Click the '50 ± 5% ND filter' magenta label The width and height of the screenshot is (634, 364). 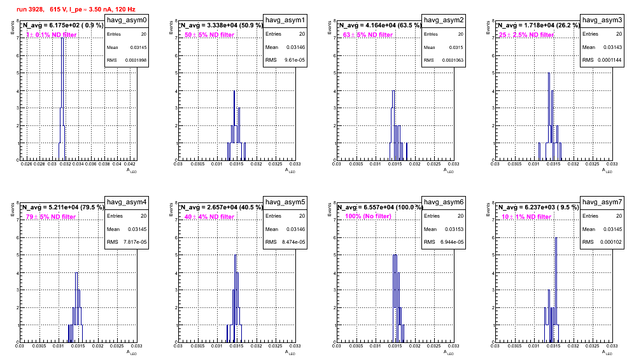coord(209,35)
